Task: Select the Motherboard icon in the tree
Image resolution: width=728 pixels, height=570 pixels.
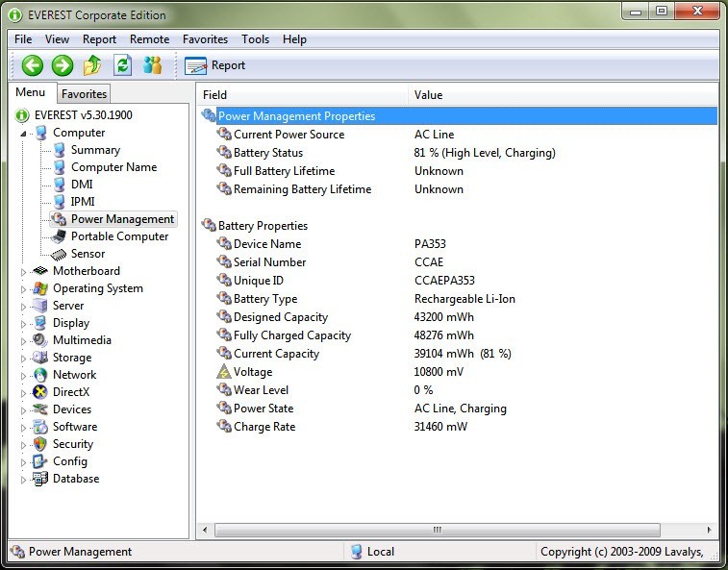Action: coord(40,271)
